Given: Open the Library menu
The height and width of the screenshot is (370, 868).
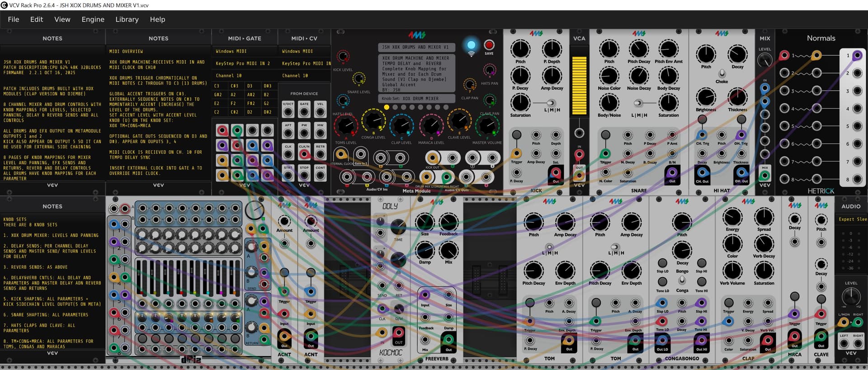Looking at the screenshot, I should [127, 19].
